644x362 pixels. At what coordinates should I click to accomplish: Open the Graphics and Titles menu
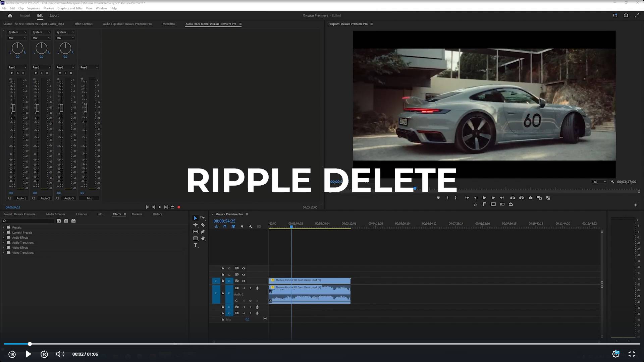(x=70, y=8)
